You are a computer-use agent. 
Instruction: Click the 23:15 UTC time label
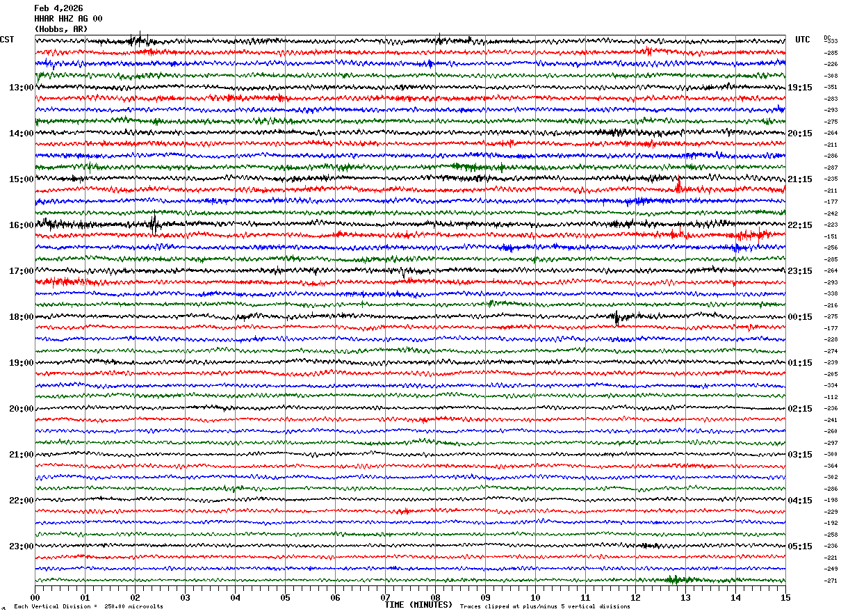tap(800, 271)
